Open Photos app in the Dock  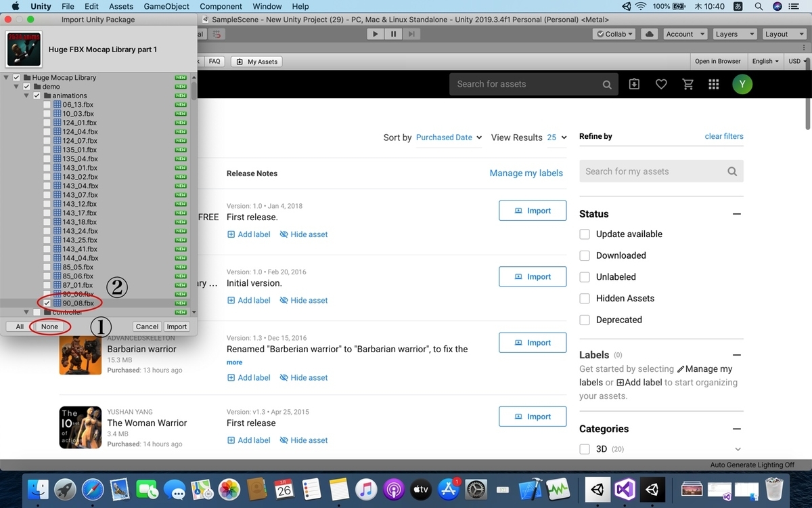pos(230,489)
